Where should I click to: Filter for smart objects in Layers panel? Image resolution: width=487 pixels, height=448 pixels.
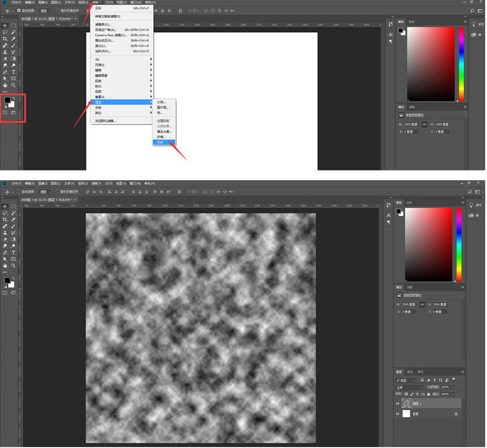click(446, 380)
